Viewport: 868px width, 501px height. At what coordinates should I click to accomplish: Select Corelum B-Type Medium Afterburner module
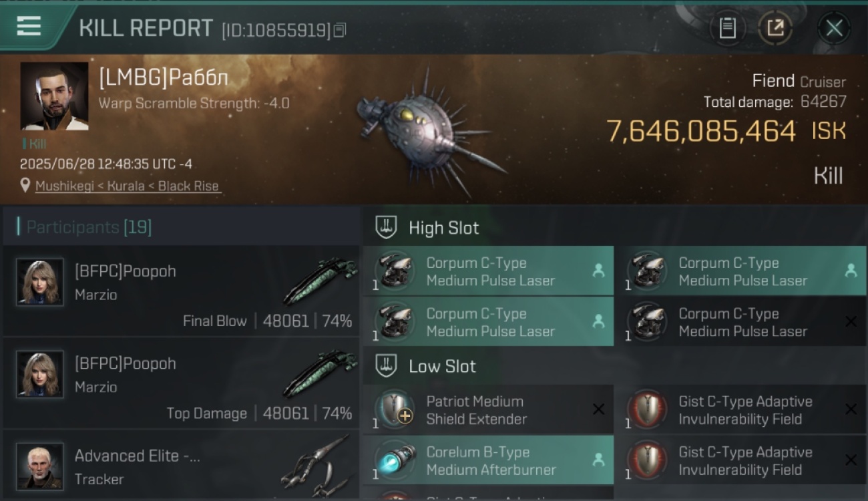click(488, 461)
